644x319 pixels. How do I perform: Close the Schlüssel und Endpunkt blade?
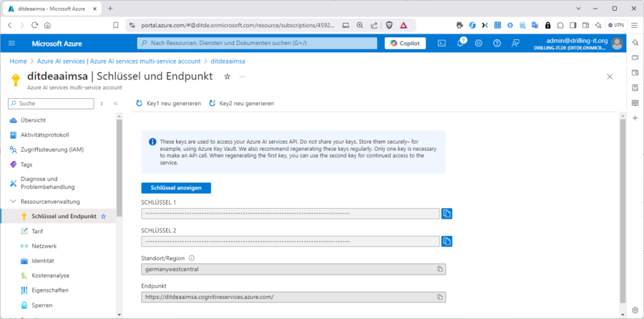pyautogui.click(x=610, y=77)
